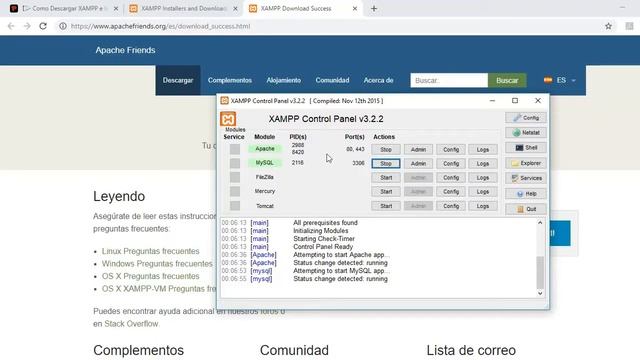Click the browser address bar
This screenshot has height=360, width=640.
[327, 26]
